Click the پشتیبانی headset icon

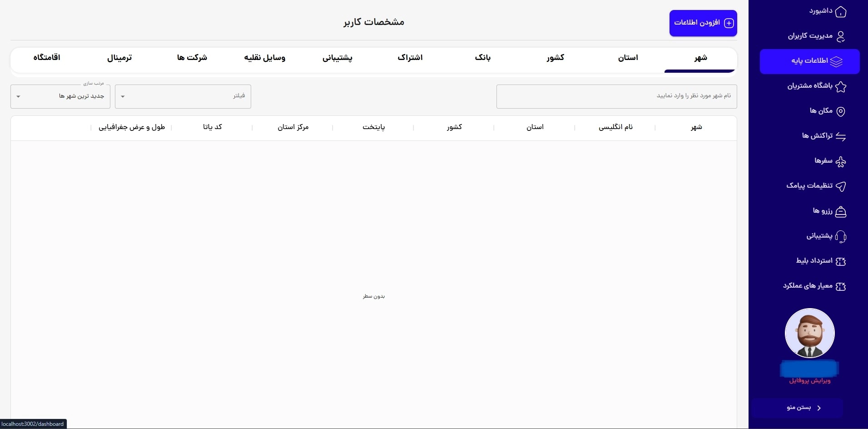840,237
